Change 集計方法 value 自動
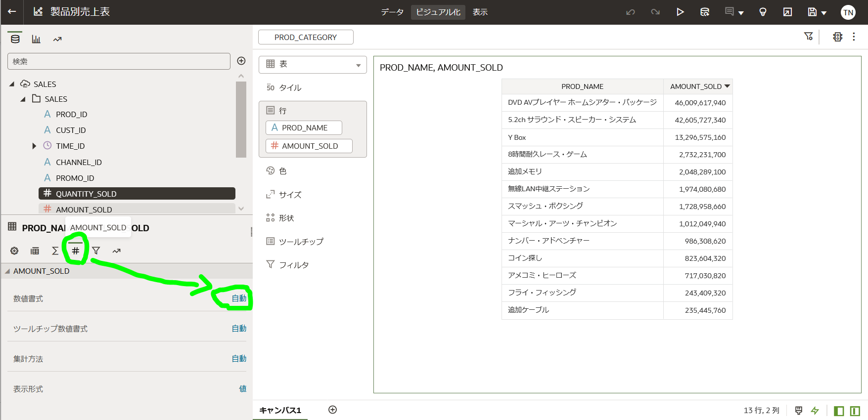The image size is (868, 420). click(239, 359)
